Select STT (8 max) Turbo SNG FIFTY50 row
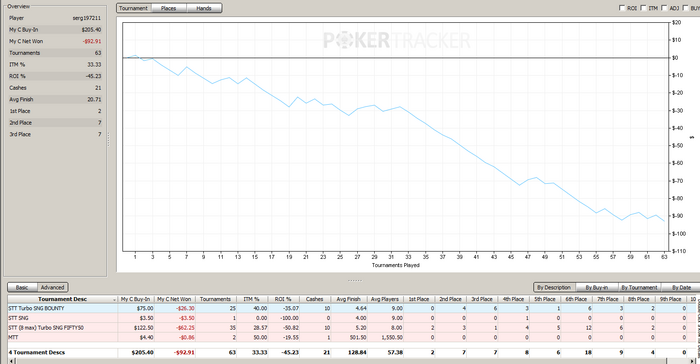700x364 pixels. point(352,327)
